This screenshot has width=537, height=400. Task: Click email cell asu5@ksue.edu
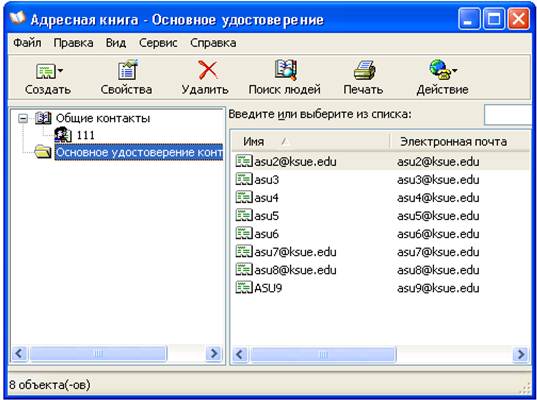pyautogui.click(x=438, y=216)
